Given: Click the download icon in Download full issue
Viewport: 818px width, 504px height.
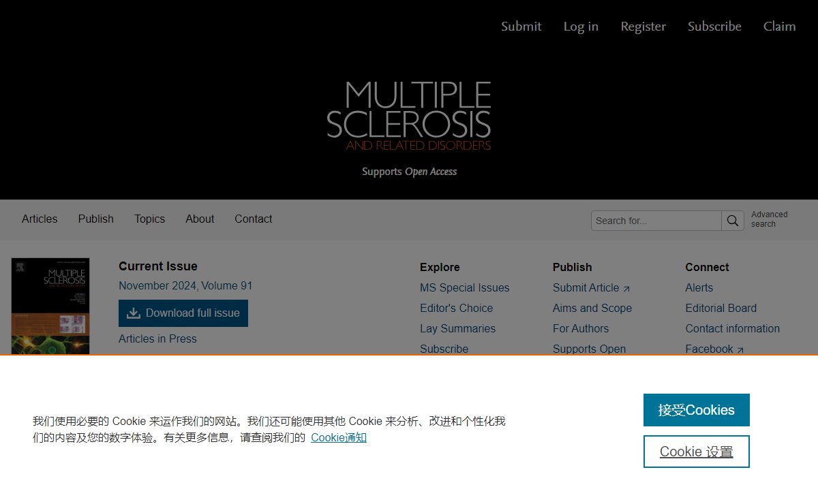Looking at the screenshot, I should [134, 313].
